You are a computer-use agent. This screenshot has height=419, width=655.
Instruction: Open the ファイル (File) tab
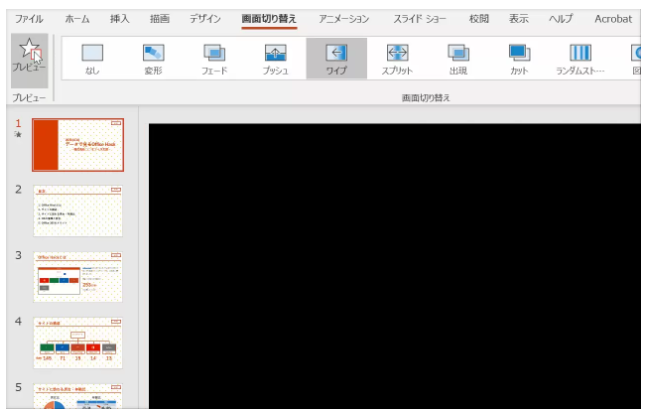tap(28, 19)
